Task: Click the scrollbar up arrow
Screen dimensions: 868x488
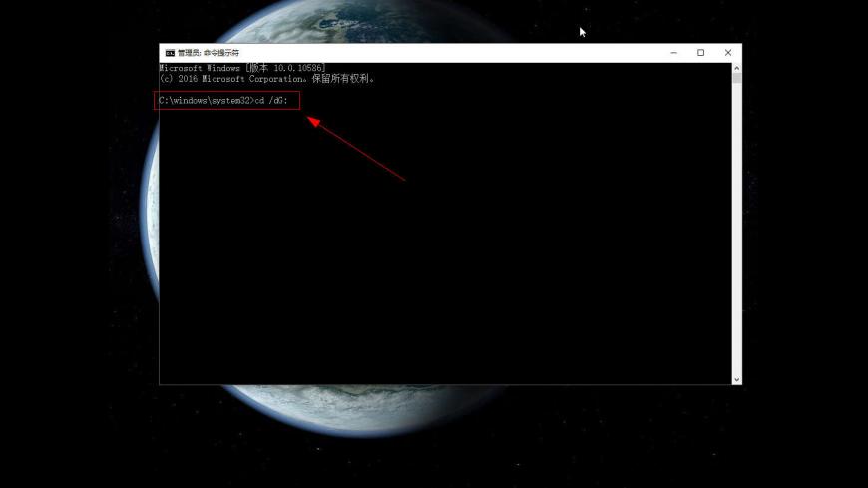Action: point(737,68)
